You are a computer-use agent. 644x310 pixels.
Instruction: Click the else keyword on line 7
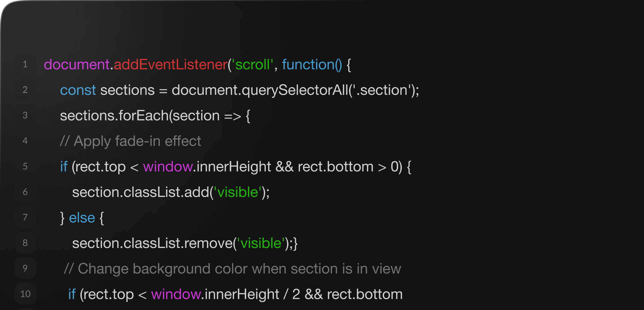(82, 218)
